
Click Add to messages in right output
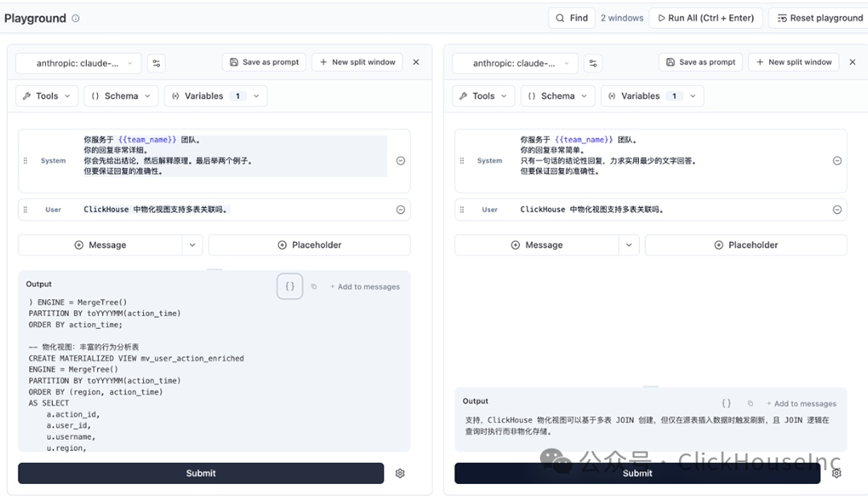click(801, 404)
